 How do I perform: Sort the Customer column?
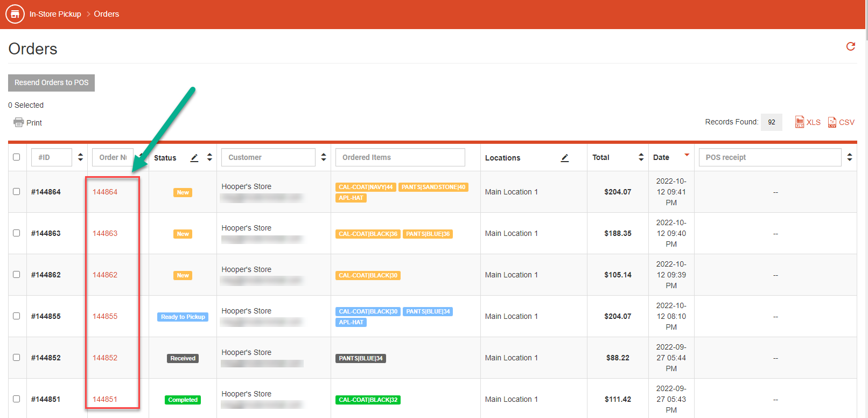(324, 157)
